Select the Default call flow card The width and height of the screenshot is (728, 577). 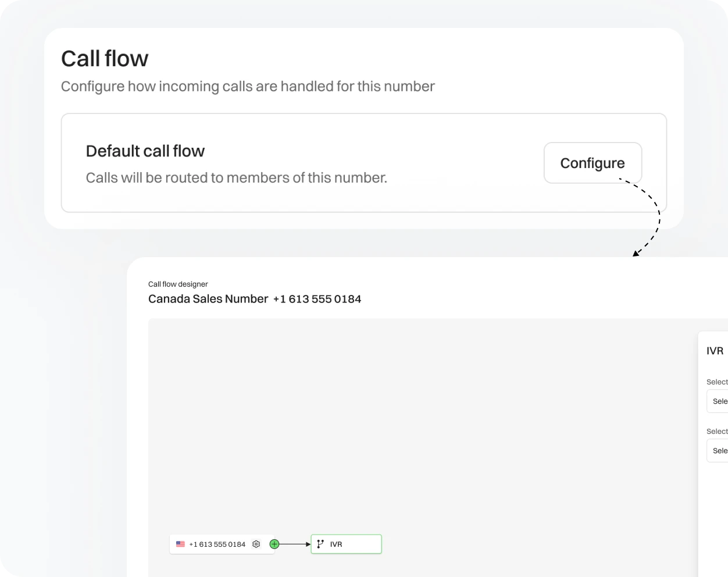[x=363, y=162]
